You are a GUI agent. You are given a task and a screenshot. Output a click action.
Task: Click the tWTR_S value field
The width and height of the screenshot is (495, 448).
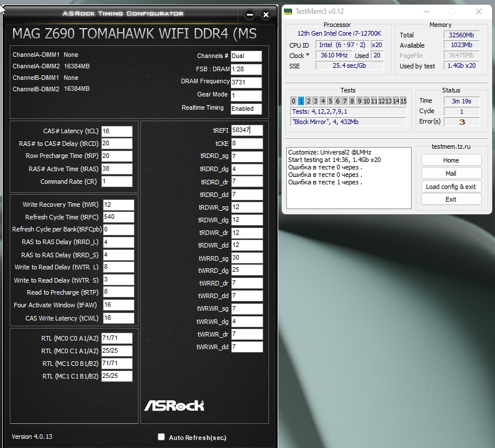coord(118,280)
